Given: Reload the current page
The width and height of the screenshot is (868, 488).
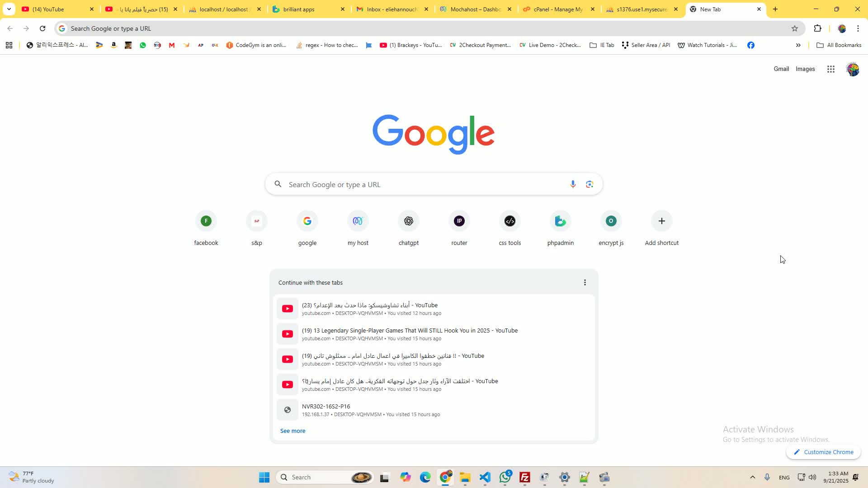Looking at the screenshot, I should click(42, 28).
